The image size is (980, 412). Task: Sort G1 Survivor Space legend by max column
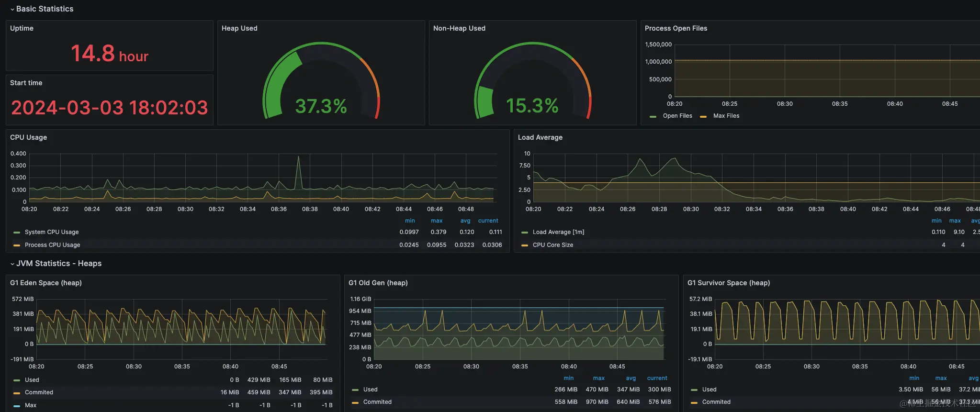point(941,378)
